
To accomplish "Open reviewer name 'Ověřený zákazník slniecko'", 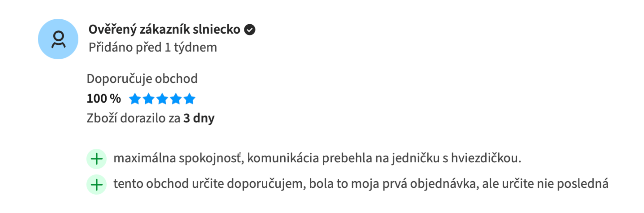I will click(x=164, y=30).
